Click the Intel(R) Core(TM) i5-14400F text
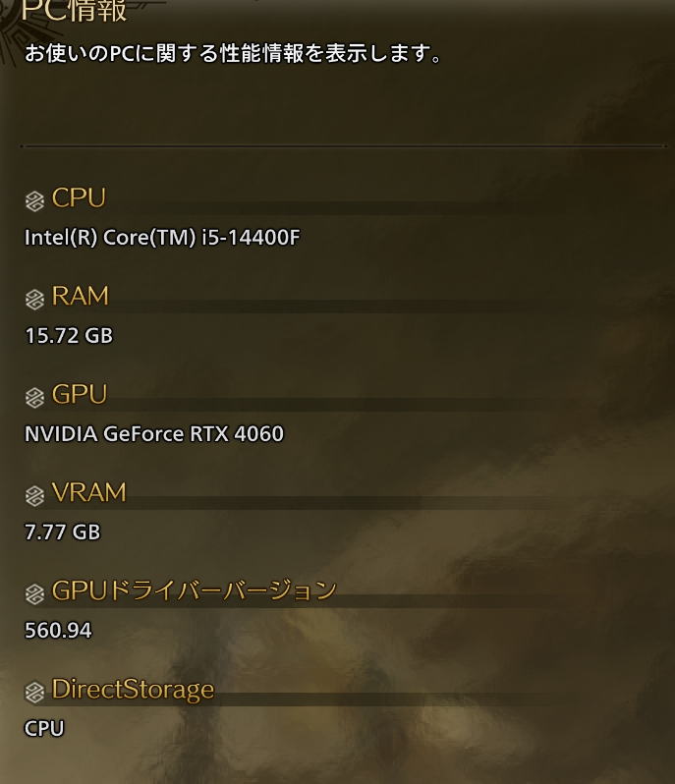675x784 pixels. point(162,238)
